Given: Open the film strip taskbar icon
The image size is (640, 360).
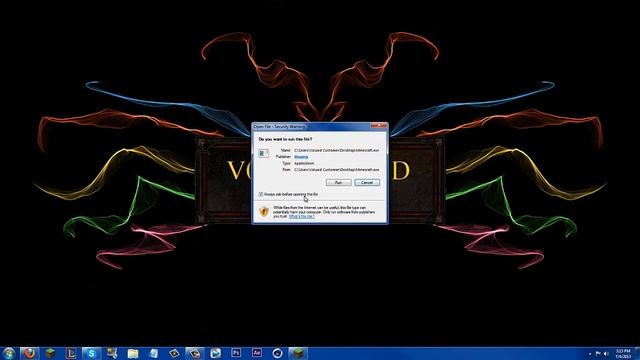Looking at the screenshot, I should (216, 353).
